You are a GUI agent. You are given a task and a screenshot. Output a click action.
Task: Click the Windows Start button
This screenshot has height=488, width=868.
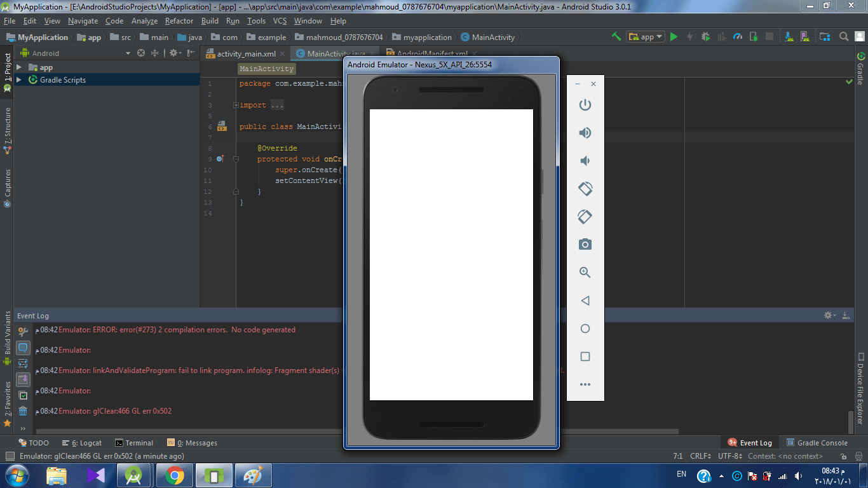[16, 475]
